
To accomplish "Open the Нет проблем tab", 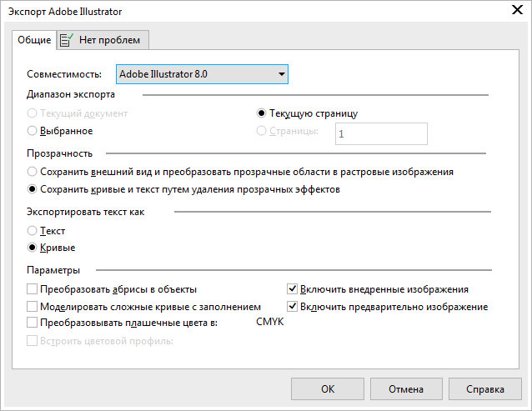I will [x=103, y=40].
